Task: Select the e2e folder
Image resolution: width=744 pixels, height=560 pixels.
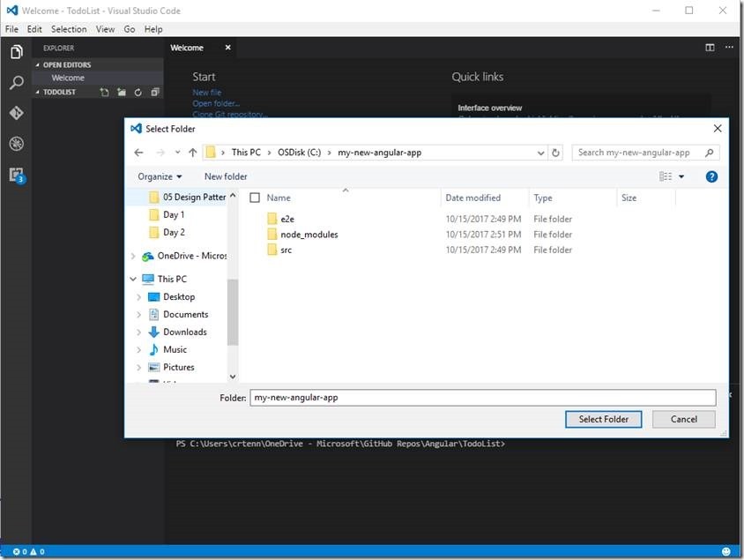Action: (287, 219)
